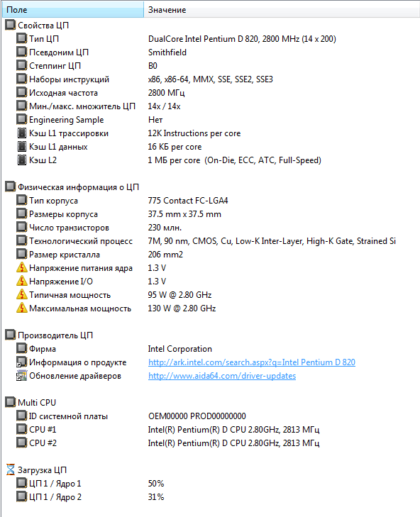
Task: Click the hourglass icon beside Загрузка ЦП
Action: pyautogui.click(x=11, y=470)
